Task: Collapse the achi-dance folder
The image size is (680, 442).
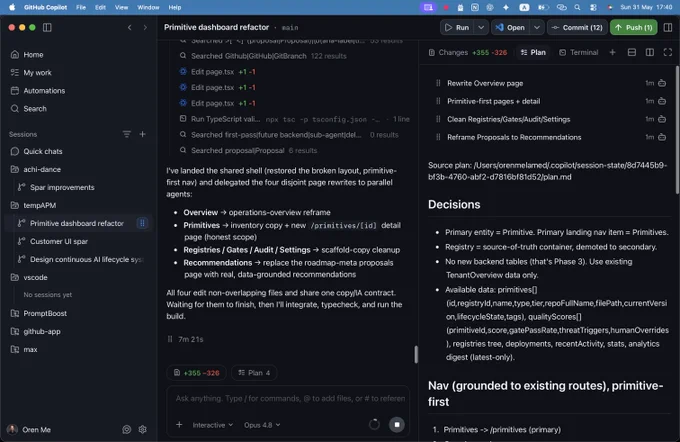Action: [42, 169]
